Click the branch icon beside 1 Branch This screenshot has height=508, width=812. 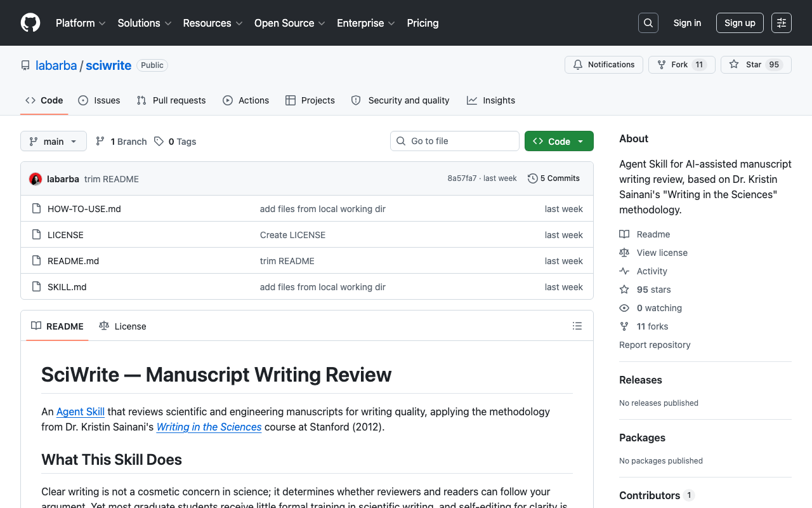pos(100,142)
